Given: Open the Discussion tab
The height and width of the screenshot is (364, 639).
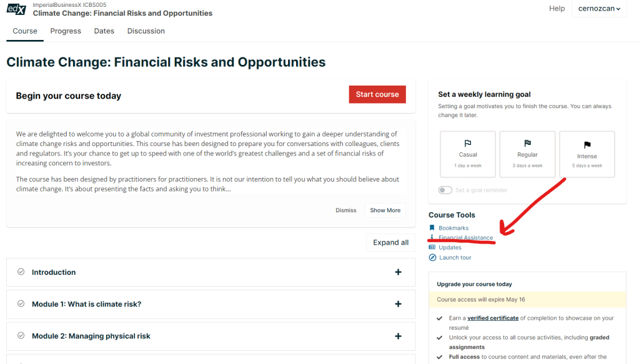Looking at the screenshot, I should point(146,31).
